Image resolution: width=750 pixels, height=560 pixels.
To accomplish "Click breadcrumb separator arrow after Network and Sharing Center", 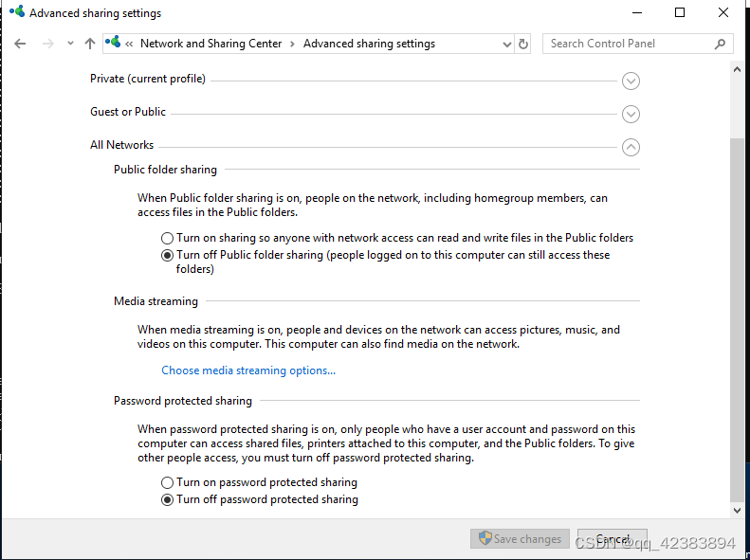I will (292, 44).
